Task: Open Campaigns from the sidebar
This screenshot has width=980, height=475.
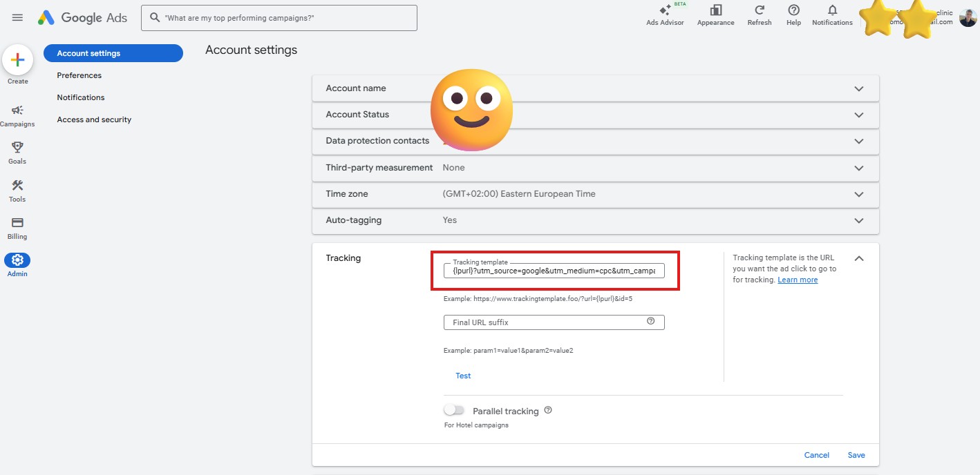Action: pos(17,110)
